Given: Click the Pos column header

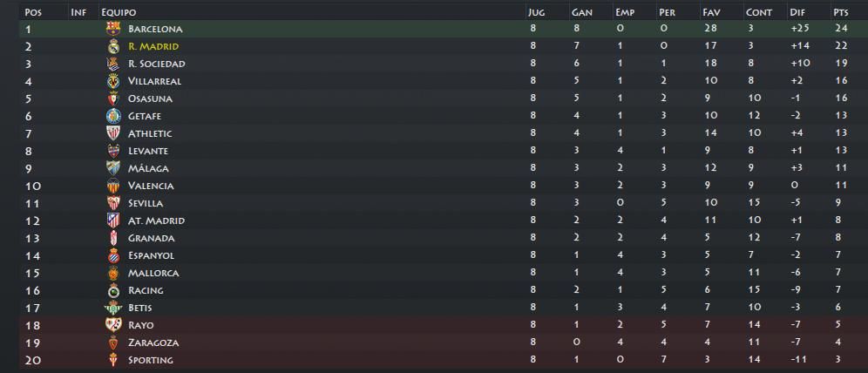Looking at the screenshot, I should coord(34,12).
